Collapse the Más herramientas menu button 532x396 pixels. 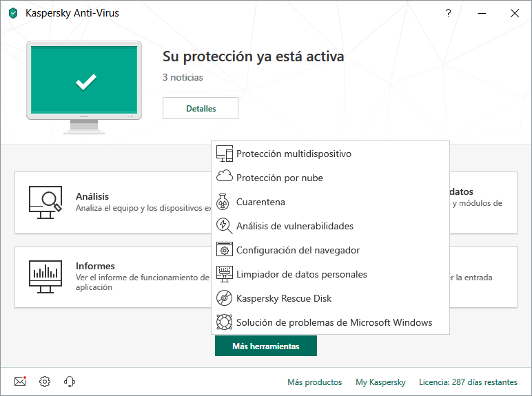coord(266,346)
